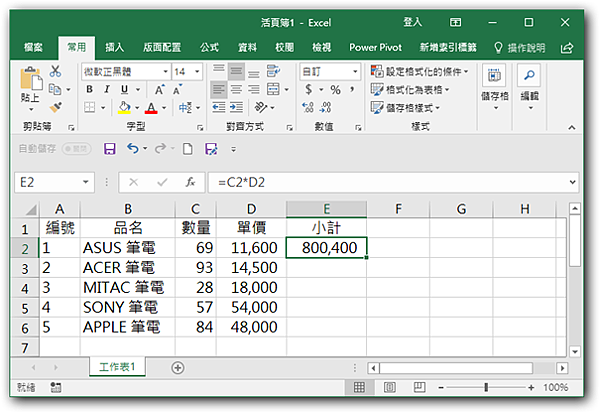Click the zoom in plus button
The image size is (600, 413).
point(531,388)
